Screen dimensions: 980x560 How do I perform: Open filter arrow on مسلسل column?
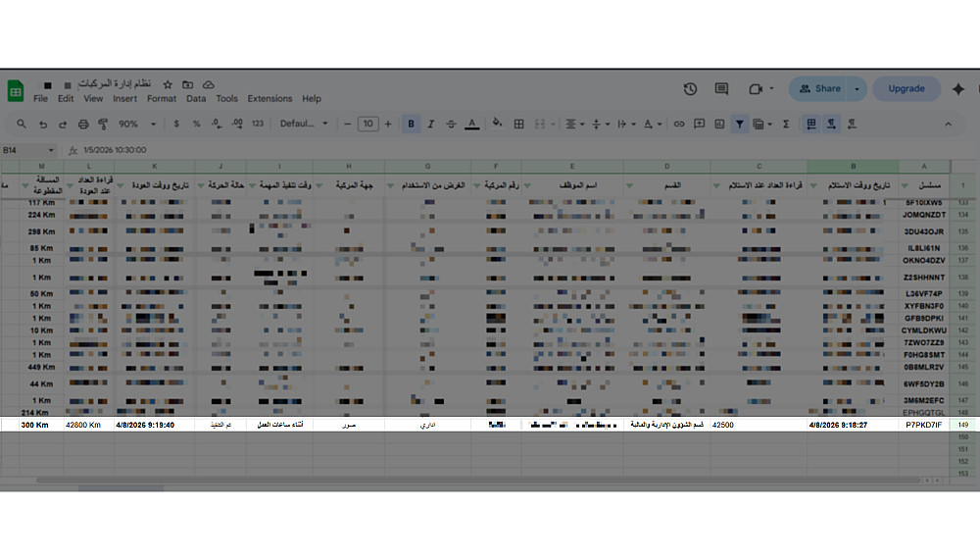tap(905, 185)
